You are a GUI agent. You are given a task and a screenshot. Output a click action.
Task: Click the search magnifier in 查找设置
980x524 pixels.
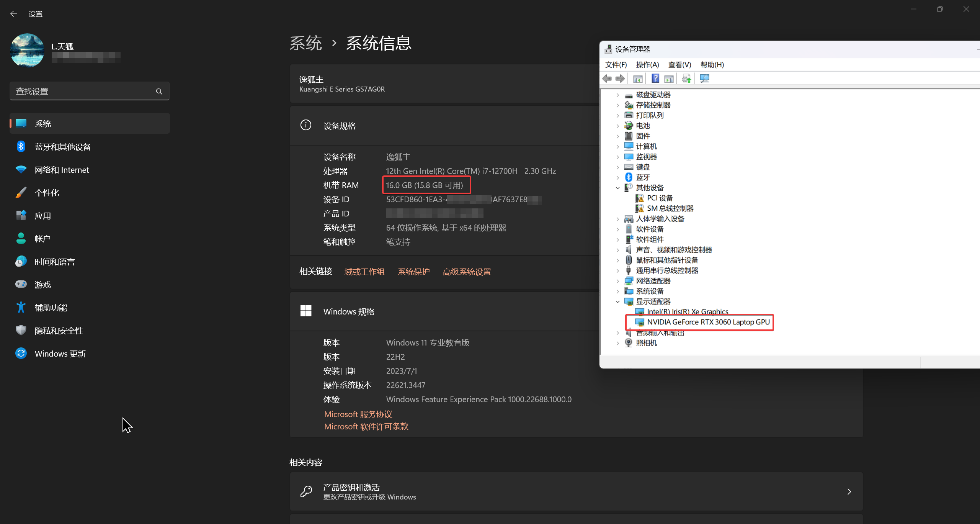pos(159,92)
